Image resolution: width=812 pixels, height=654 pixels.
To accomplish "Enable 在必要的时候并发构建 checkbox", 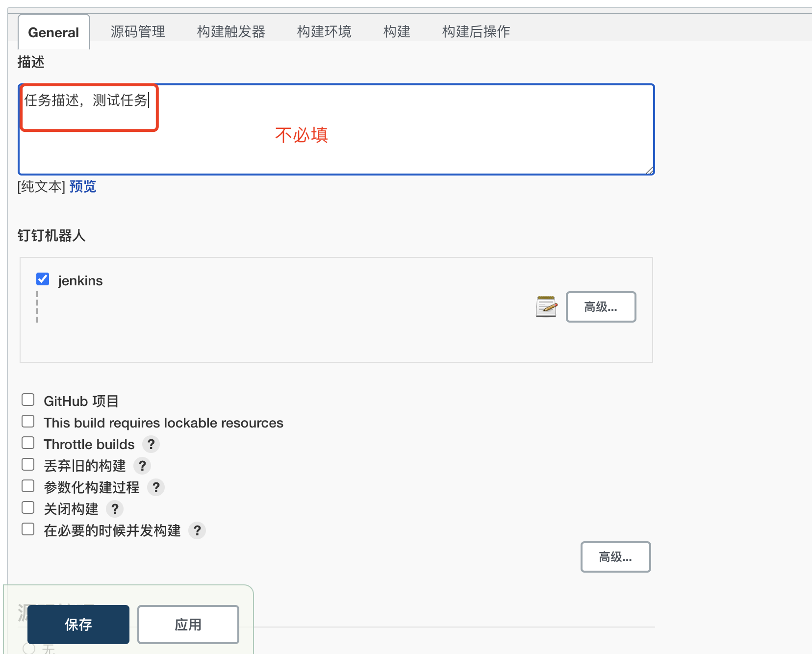I will (28, 529).
